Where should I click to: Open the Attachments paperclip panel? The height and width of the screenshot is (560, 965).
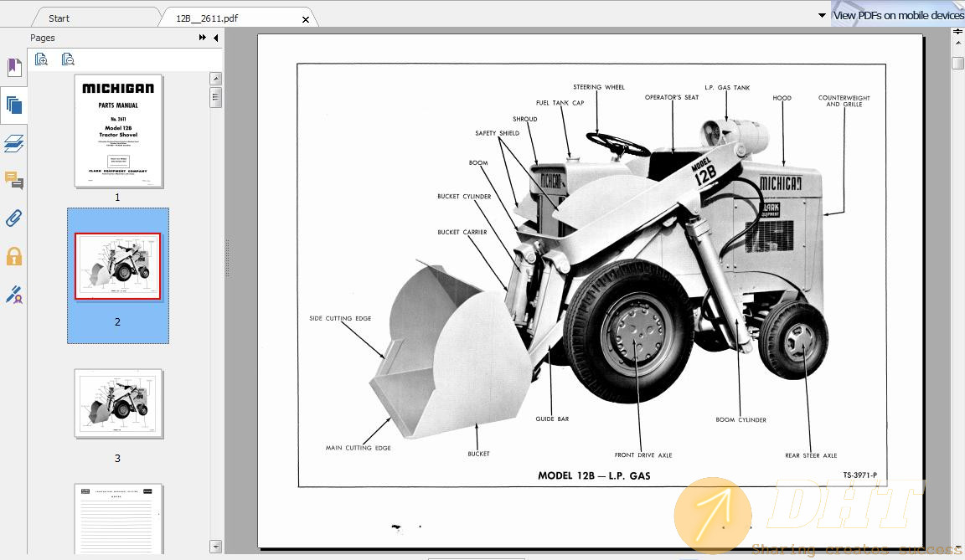tap(13, 218)
